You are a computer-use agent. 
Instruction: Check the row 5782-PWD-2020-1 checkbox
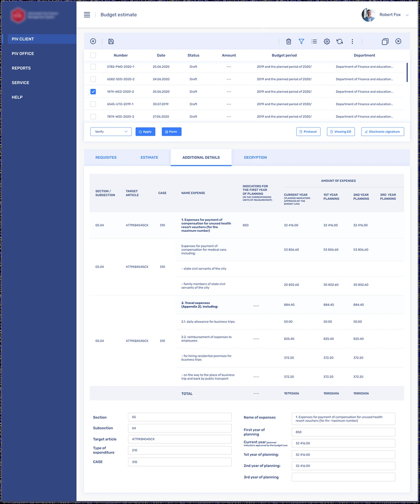click(93, 67)
